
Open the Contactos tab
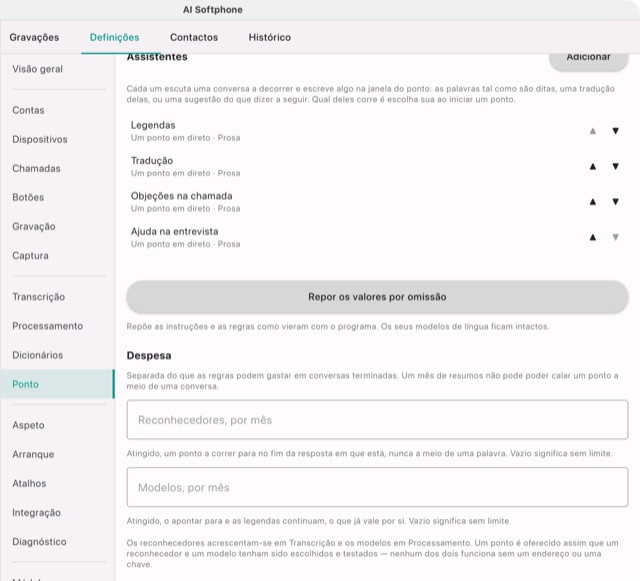point(194,37)
